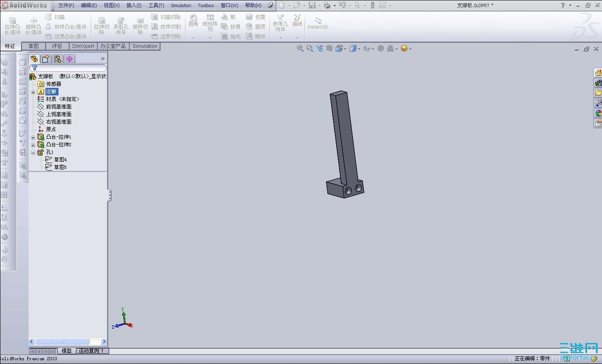Click the feature tree filter field

click(x=68, y=68)
